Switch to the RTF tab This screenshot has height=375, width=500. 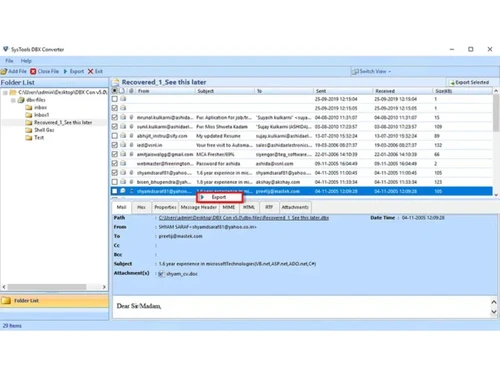(269, 207)
